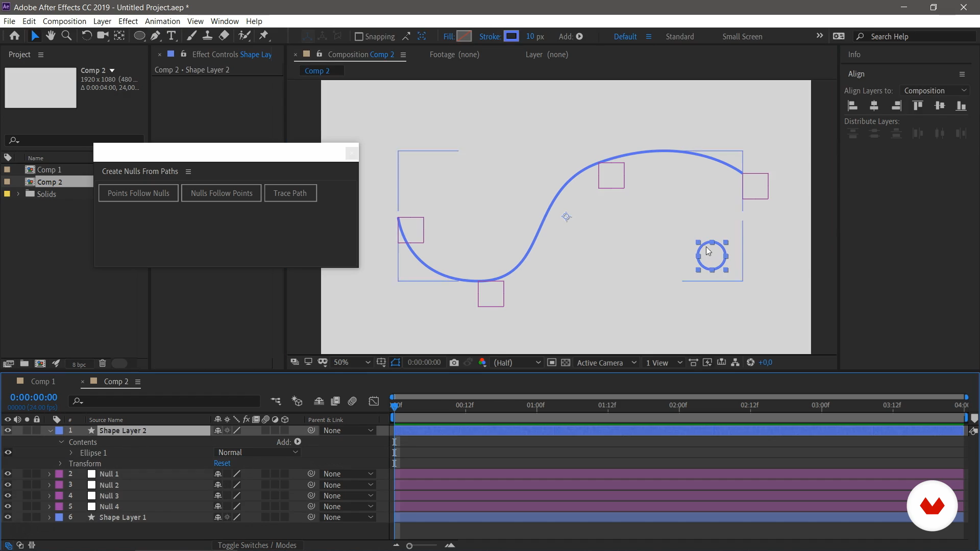Click the Comp 2 preview thumbnail
Image resolution: width=980 pixels, height=551 pixels.
[40, 88]
